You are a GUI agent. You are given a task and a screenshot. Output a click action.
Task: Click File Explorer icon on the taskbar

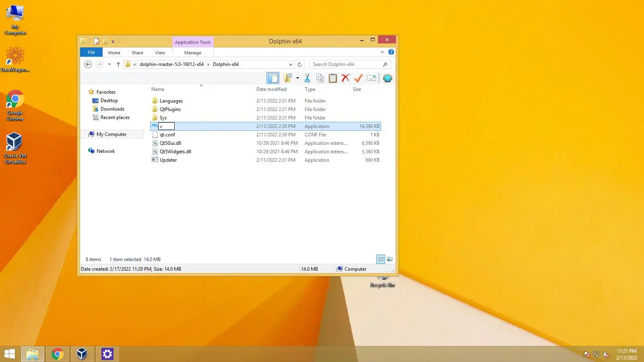click(33, 354)
